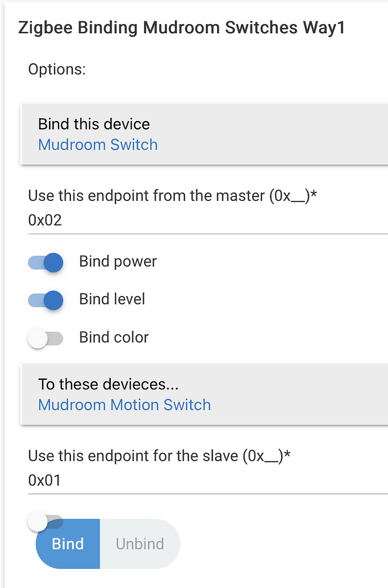Viewport: 388px width, 588px height.
Task: Click the 'Options:' section label
Action: 57,70
